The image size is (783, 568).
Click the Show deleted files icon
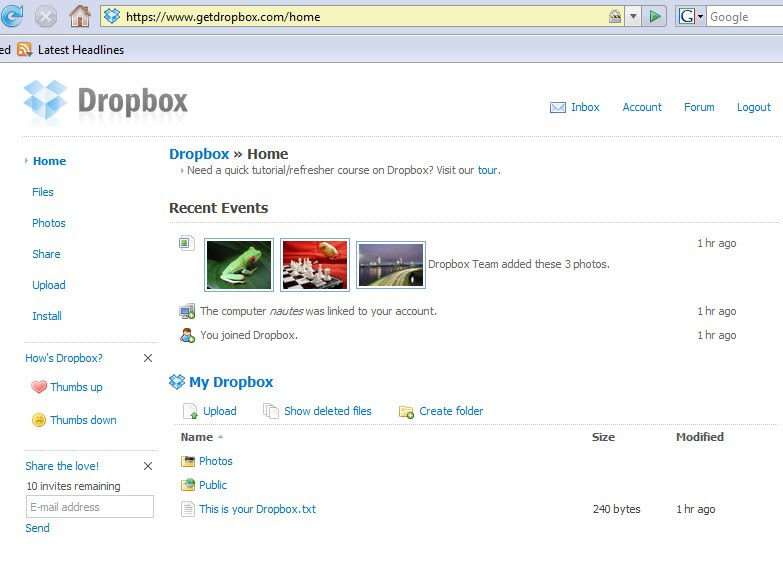tap(271, 411)
